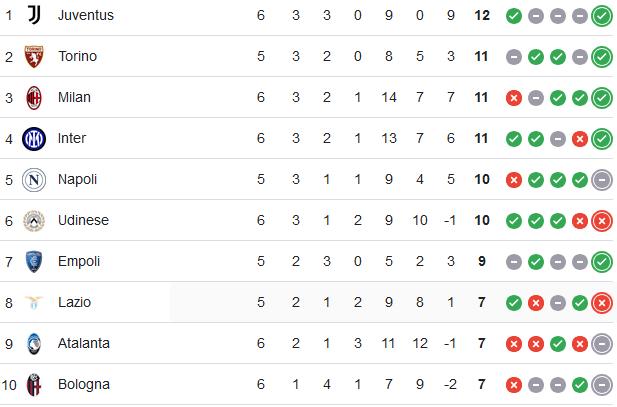Click Bologna's points total of 7

point(482,384)
